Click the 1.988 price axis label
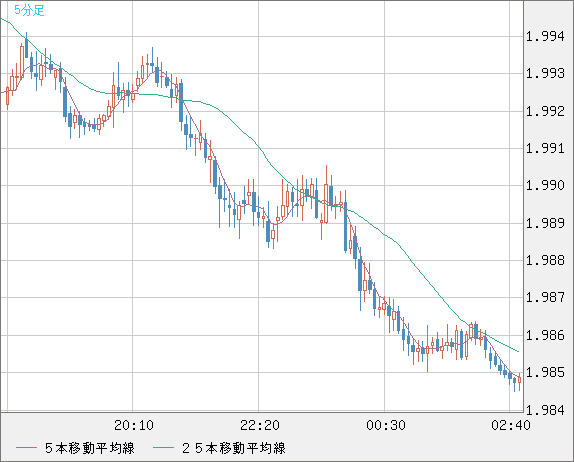 (545, 260)
